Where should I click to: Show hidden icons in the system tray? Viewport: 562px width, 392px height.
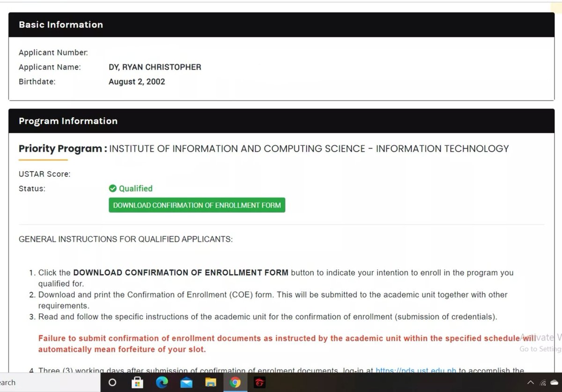point(531,382)
